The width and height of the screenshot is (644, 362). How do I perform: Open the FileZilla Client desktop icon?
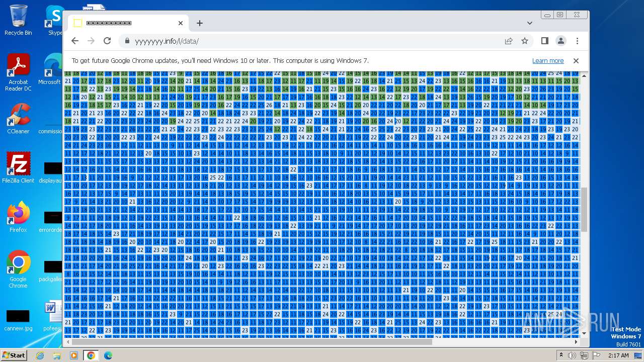pos(18,168)
